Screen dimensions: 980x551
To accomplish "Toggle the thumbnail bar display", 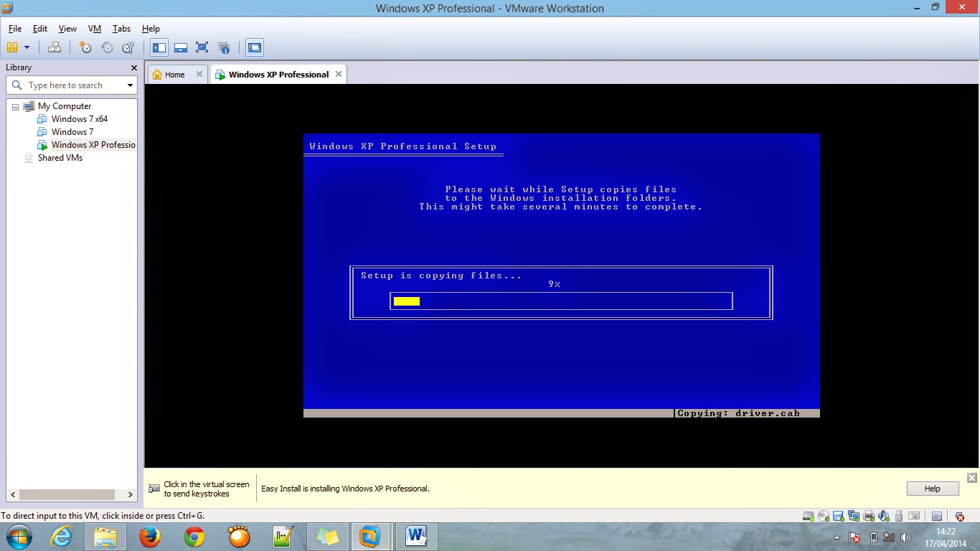I will [x=180, y=47].
